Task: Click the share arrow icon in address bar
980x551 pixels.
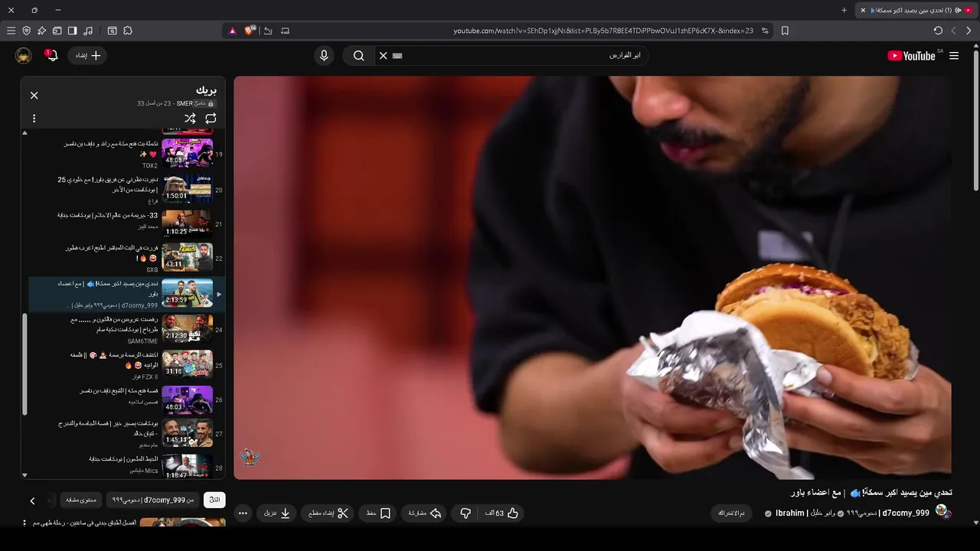Action: [x=268, y=31]
